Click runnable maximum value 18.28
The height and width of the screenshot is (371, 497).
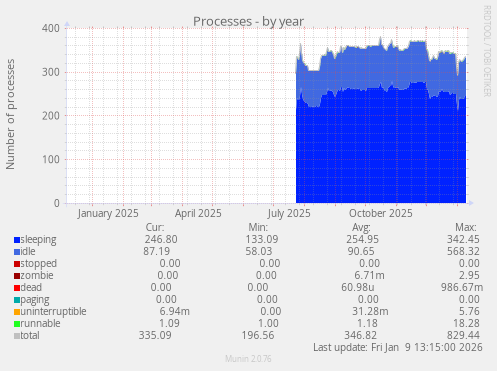pyautogui.click(x=466, y=323)
